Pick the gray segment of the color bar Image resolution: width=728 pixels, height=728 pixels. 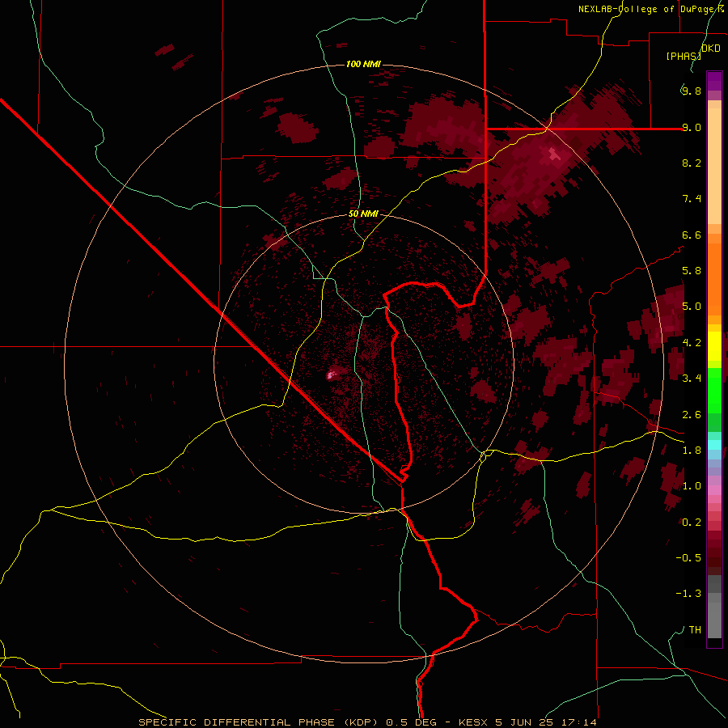(714, 607)
